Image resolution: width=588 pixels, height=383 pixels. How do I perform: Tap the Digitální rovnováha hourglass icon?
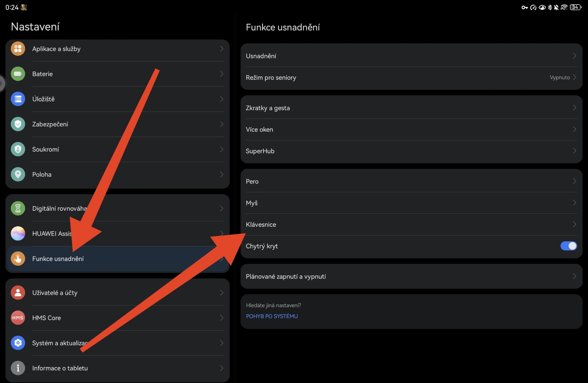(x=18, y=208)
